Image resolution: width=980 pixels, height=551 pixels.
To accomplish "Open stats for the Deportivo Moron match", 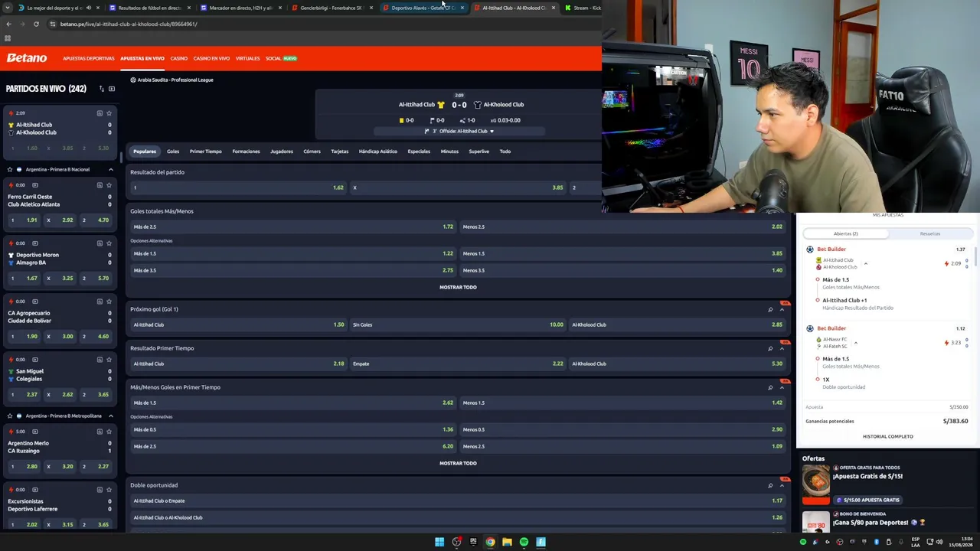I will (x=100, y=243).
